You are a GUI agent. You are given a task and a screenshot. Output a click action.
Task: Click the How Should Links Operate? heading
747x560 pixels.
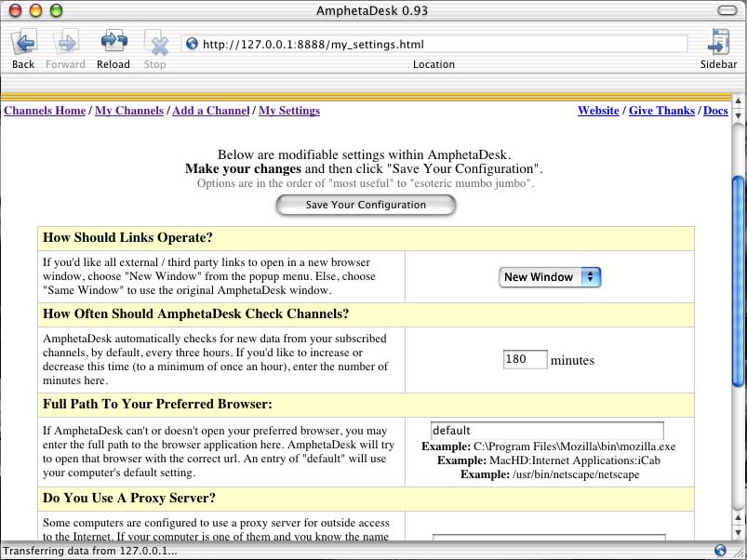pyautogui.click(x=127, y=237)
